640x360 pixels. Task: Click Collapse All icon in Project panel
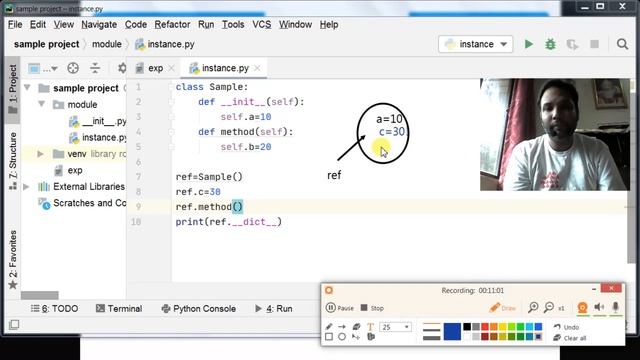pos(95,68)
